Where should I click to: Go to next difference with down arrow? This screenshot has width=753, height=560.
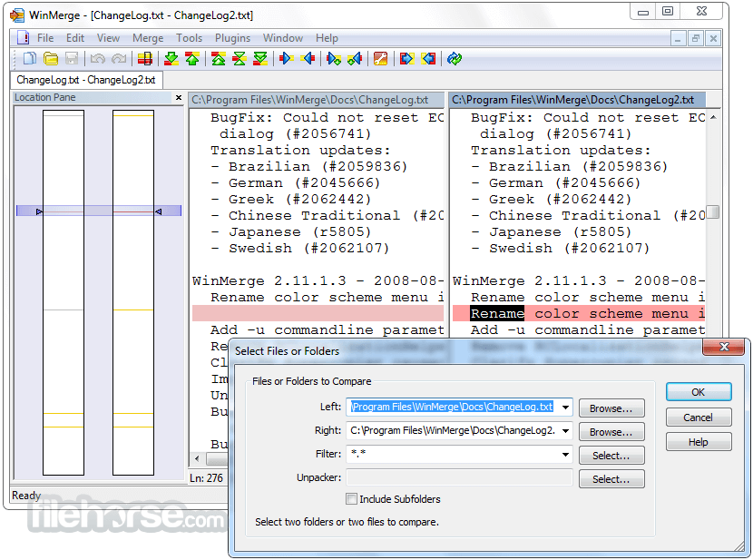click(x=171, y=59)
